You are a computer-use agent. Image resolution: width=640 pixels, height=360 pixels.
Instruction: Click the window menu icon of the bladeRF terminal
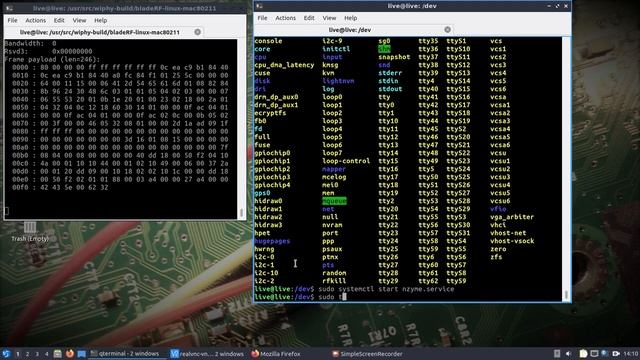coord(10,8)
